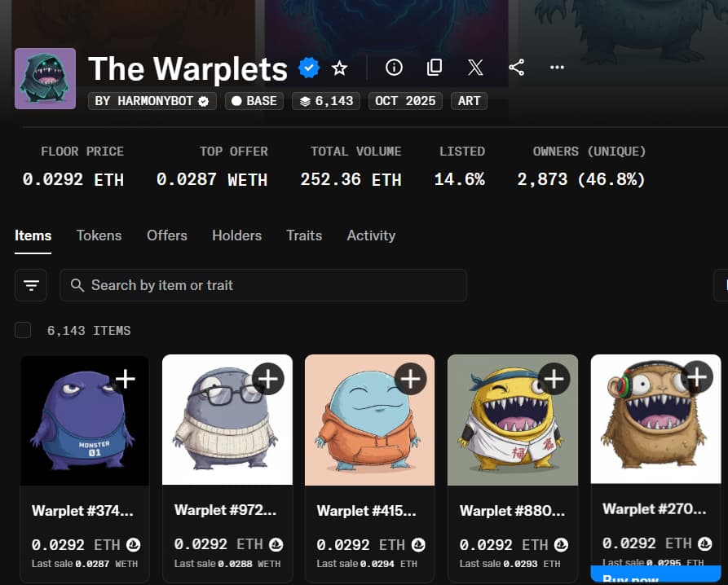Viewport: 728px width, 585px height.
Task: Add Warplet #880 to cart with plus icon
Action: point(554,379)
